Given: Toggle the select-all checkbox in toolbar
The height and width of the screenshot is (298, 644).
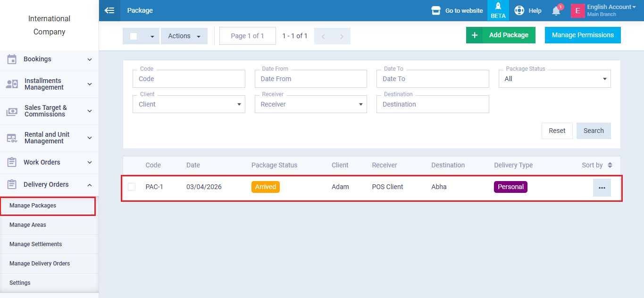Looking at the screenshot, I should (134, 36).
